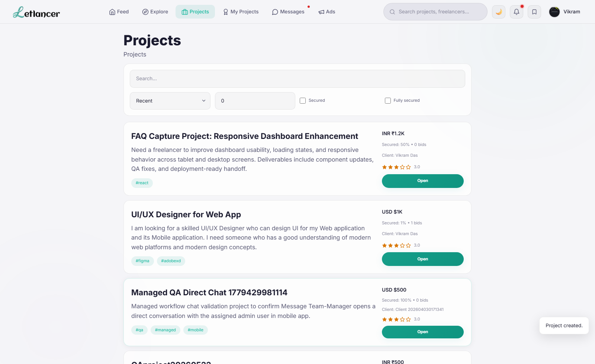Click the Projects briefcase icon
The width and height of the screenshot is (595, 364).
tap(185, 12)
